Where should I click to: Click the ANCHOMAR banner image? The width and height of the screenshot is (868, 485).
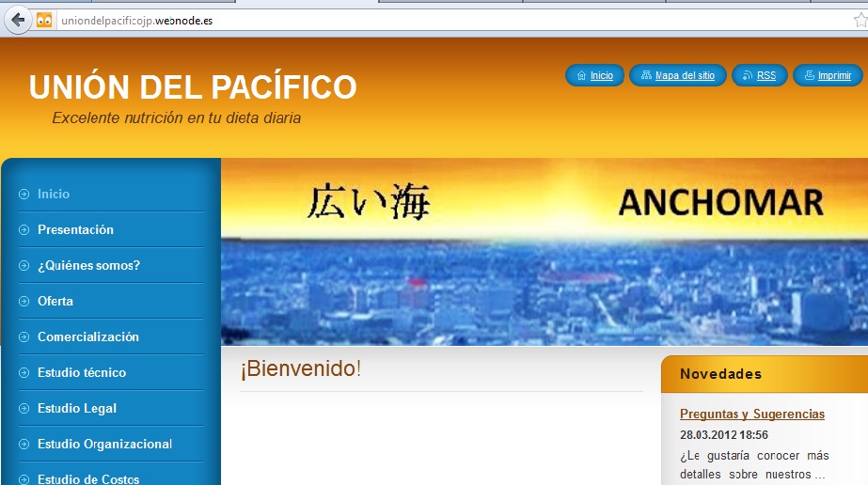[544, 252]
